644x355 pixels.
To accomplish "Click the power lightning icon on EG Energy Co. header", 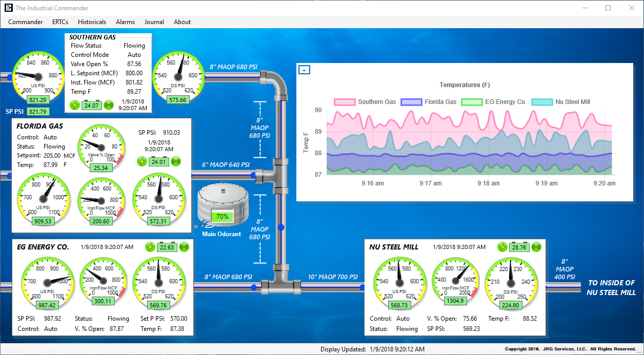I will [x=150, y=246].
